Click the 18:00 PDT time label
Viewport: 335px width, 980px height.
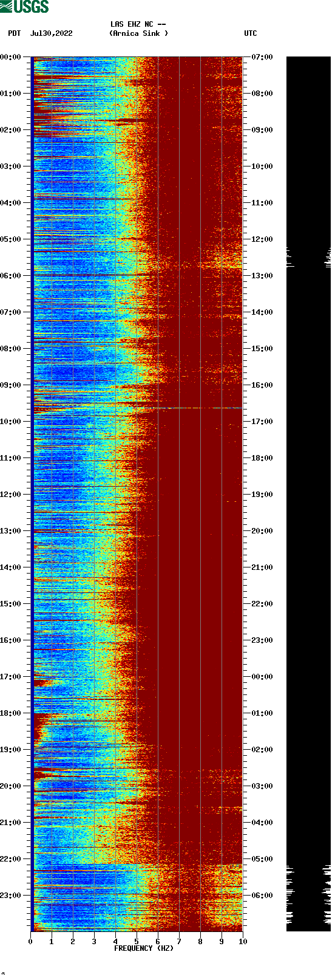point(10,713)
